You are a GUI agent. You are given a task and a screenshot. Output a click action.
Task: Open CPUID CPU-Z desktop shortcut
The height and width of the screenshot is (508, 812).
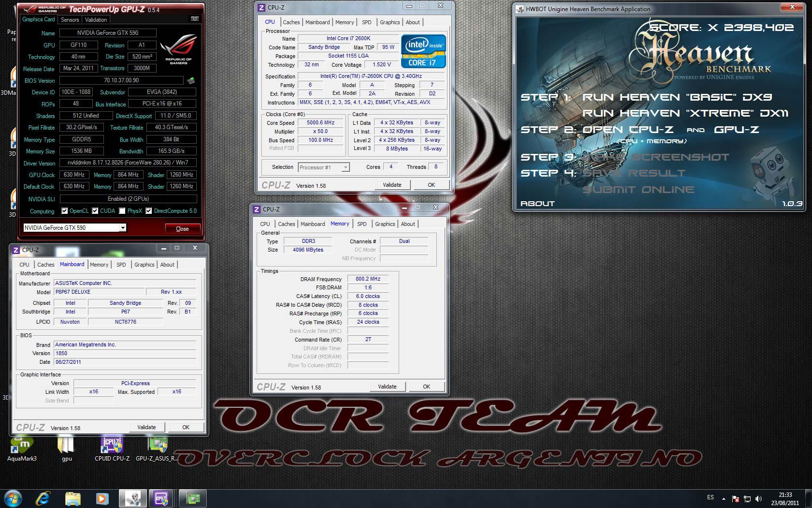(x=112, y=448)
